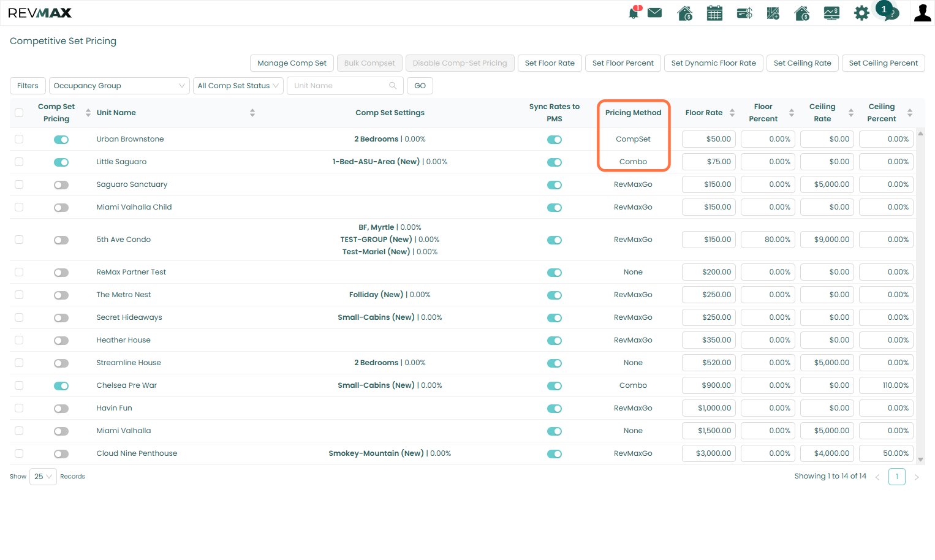Image resolution: width=935 pixels, height=560 pixels.
Task: Check the Cloud Nine Penthouse row checkbox
Action: (x=19, y=453)
